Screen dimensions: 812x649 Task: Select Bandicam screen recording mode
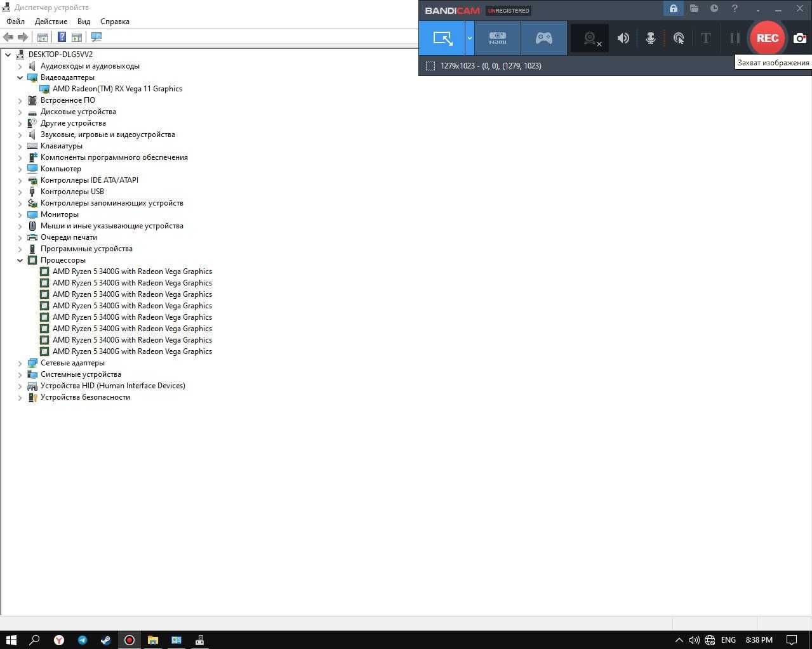point(442,38)
